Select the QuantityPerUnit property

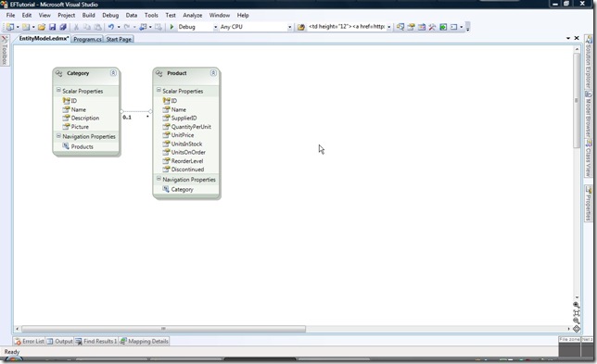coord(191,127)
